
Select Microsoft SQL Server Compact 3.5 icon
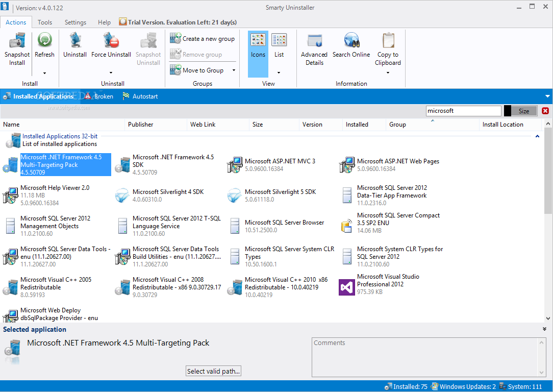click(346, 226)
